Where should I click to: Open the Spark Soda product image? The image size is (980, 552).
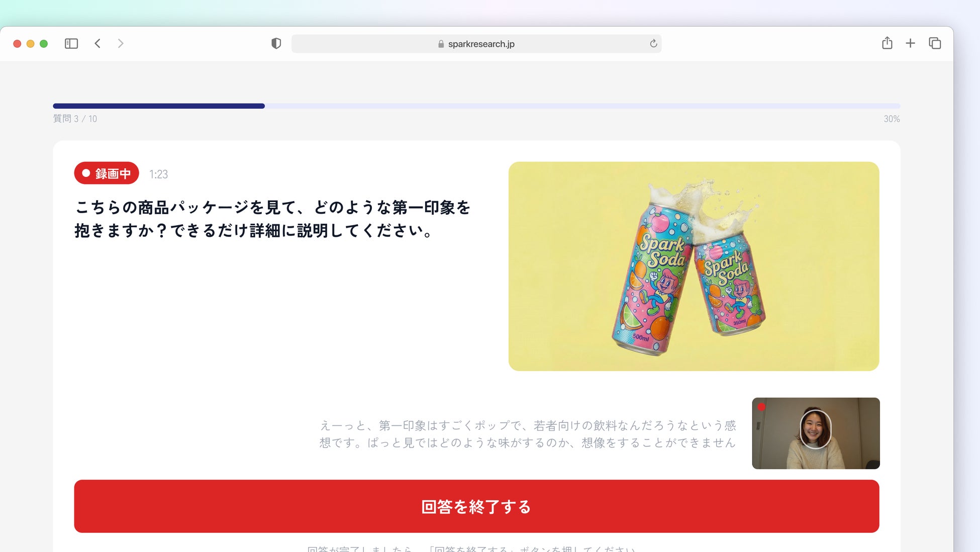point(694,266)
